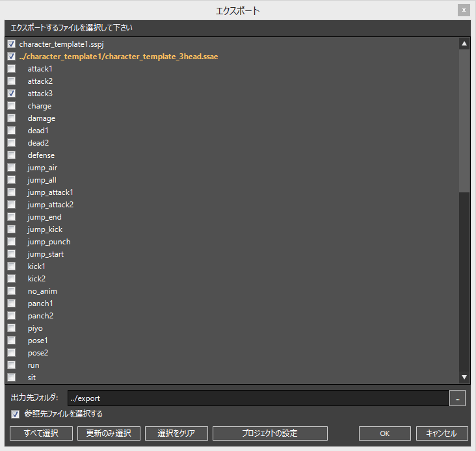This screenshot has height=451, width=476.
Task: Confirm export with OK button
Action: 384,433
